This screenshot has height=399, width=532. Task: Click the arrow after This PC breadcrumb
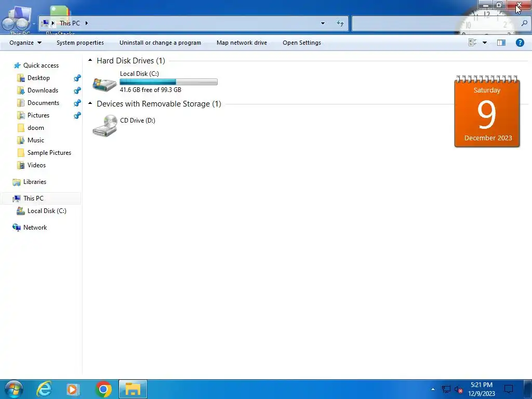coord(87,23)
